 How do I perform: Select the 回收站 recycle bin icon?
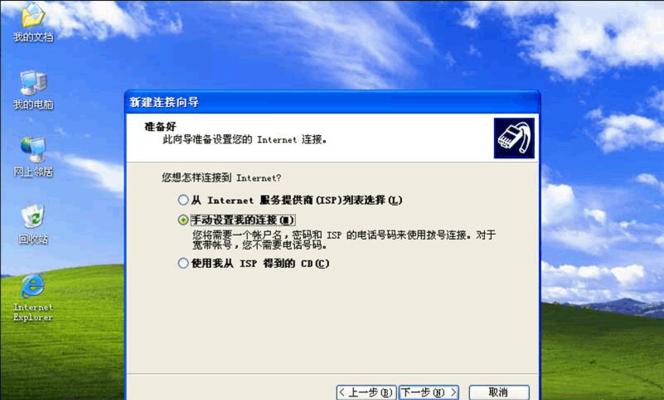pyautogui.click(x=33, y=225)
